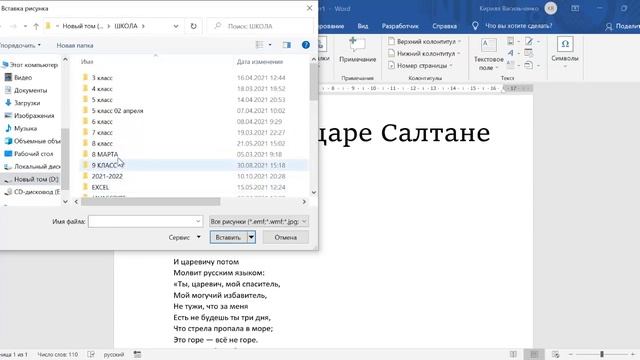Select the 2021-2022 folder

click(x=107, y=176)
